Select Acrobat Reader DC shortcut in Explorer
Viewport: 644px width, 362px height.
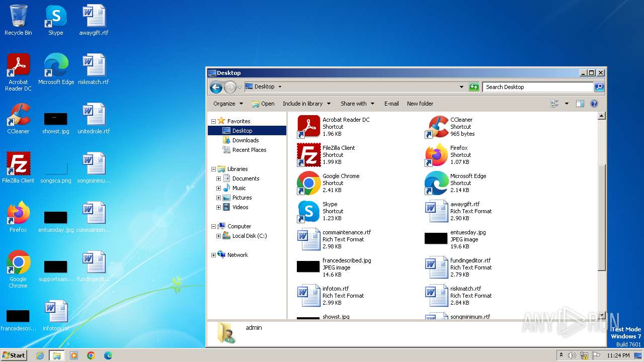point(334,127)
